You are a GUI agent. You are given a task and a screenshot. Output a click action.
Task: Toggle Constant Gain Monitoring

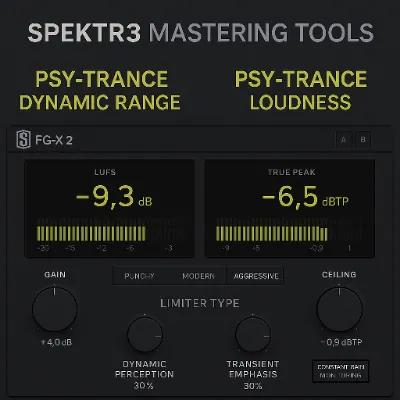(340, 371)
